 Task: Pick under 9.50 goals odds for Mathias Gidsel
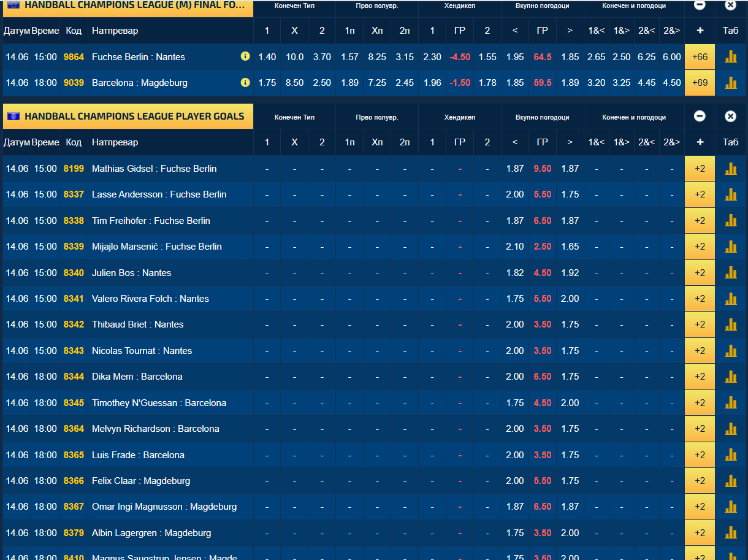tap(515, 168)
